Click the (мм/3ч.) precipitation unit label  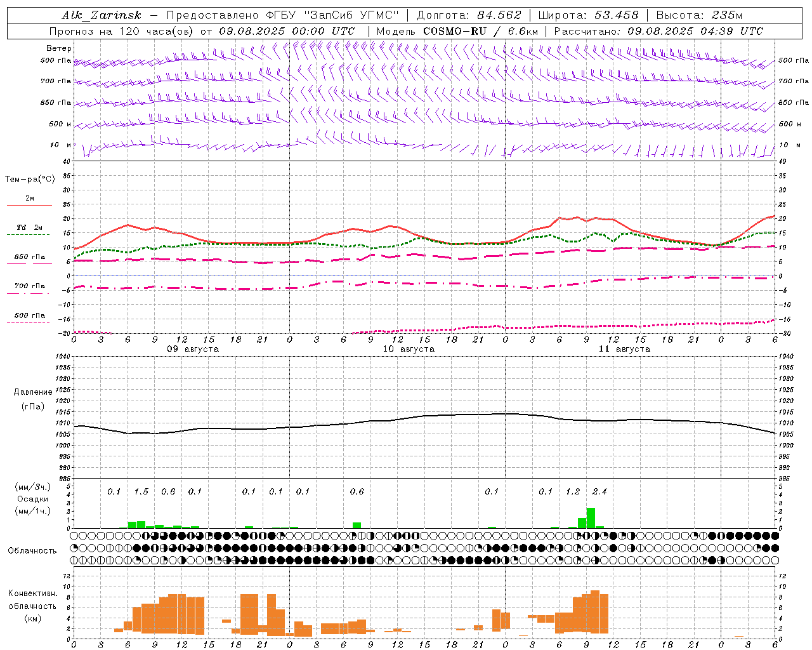pyautogui.click(x=32, y=487)
